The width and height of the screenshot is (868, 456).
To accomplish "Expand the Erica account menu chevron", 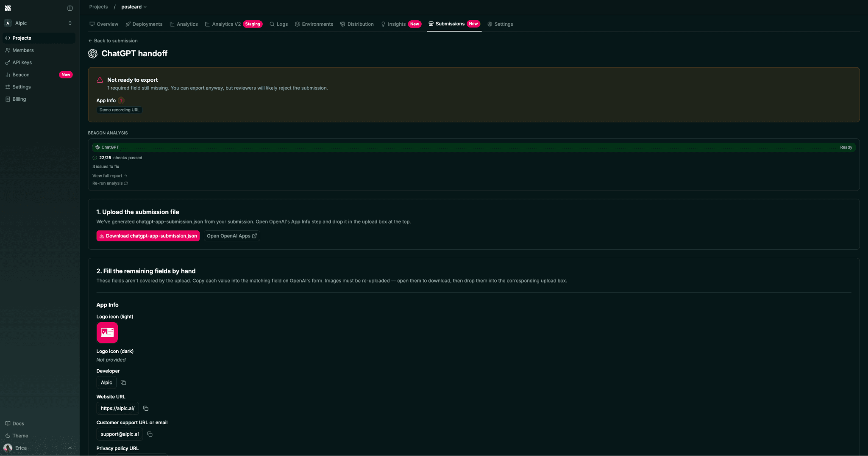I will [x=70, y=448].
